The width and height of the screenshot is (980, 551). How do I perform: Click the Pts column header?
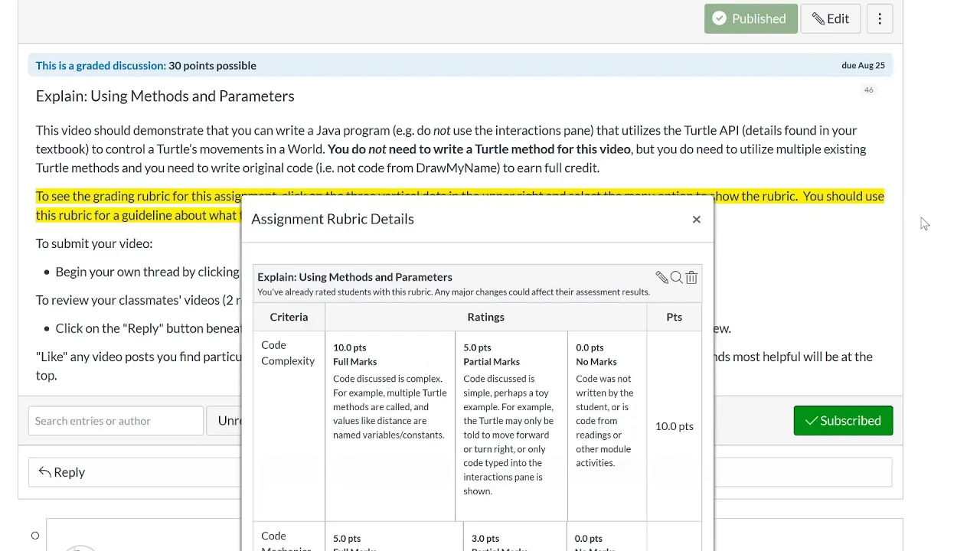point(674,317)
